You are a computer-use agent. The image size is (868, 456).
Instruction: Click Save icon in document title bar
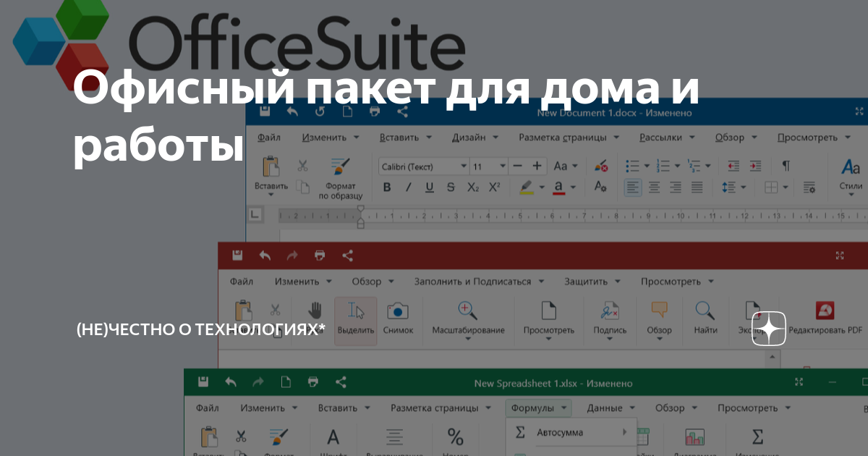coord(265,111)
